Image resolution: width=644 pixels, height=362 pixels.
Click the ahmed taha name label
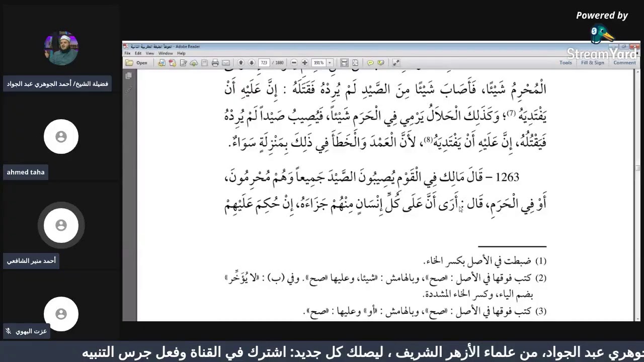pos(26,172)
